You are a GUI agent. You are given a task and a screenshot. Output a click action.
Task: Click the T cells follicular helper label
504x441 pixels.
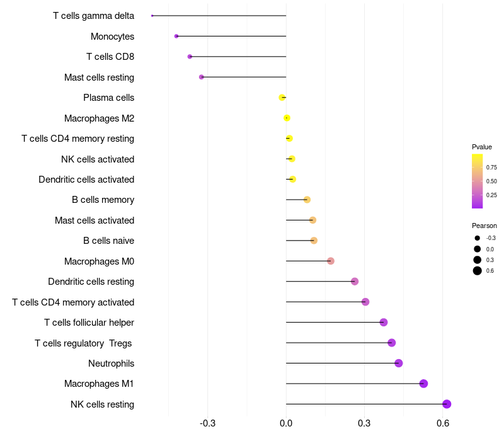89,323
